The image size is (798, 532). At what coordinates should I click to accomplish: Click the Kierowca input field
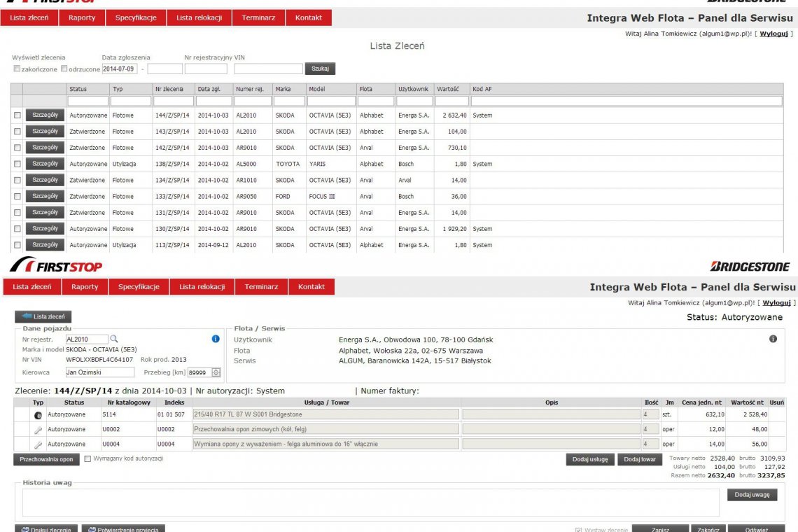(99, 372)
